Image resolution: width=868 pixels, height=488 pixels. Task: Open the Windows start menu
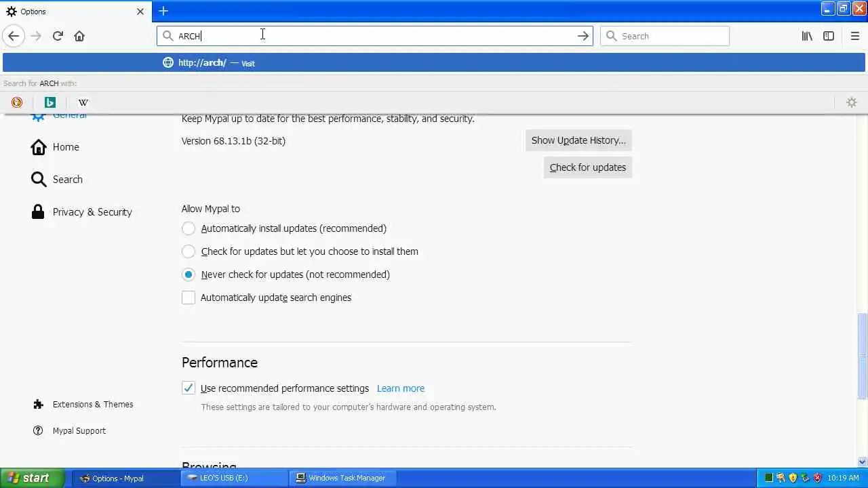[x=33, y=478]
